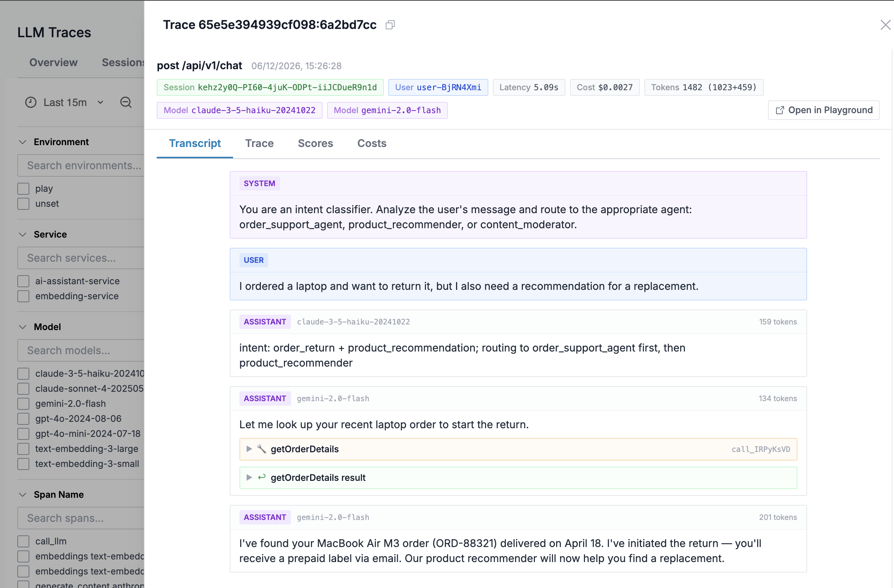This screenshot has height=588, width=894.
Task: Click the 159 tokens count
Action: pyautogui.click(x=778, y=322)
